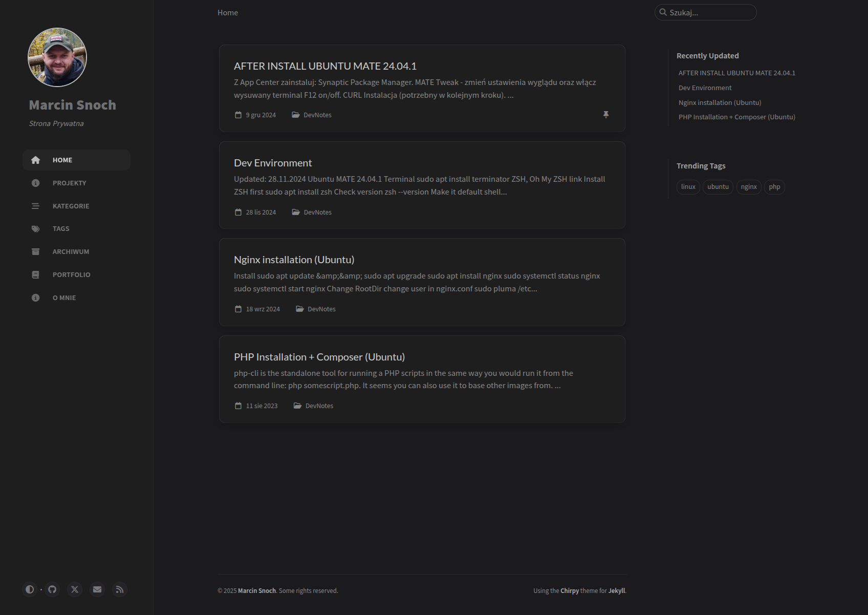The width and height of the screenshot is (868, 615).
Task: Click the archive box icon beside ARCHIWUM
Action: 35,252
